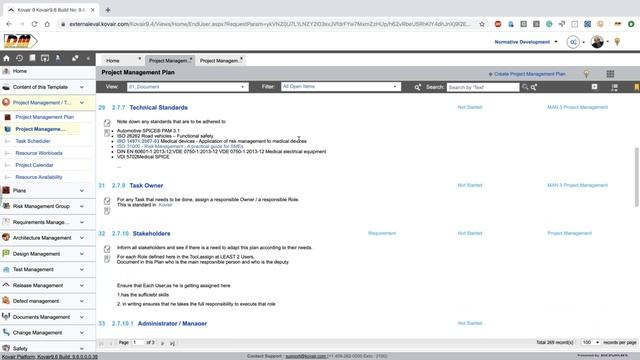Click the Search by Text input field
This screenshot has width=640, height=360.
click(x=483, y=87)
